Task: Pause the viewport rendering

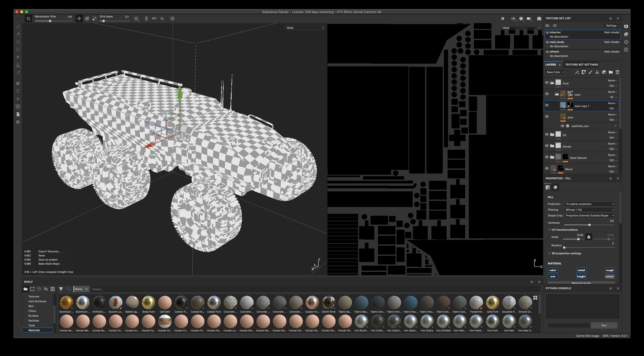Action: (x=503, y=19)
